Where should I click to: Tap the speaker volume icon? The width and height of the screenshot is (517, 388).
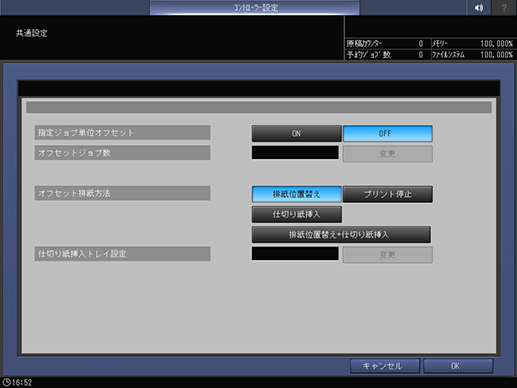[x=479, y=7]
